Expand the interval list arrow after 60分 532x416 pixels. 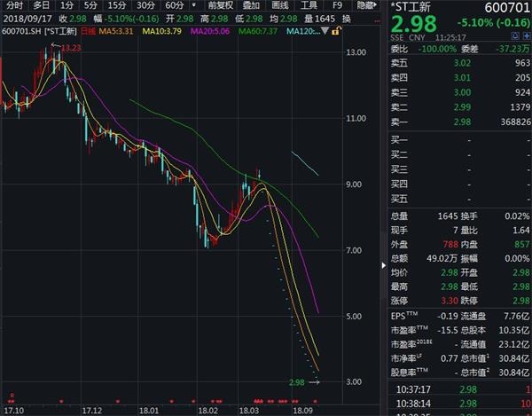(x=193, y=5)
